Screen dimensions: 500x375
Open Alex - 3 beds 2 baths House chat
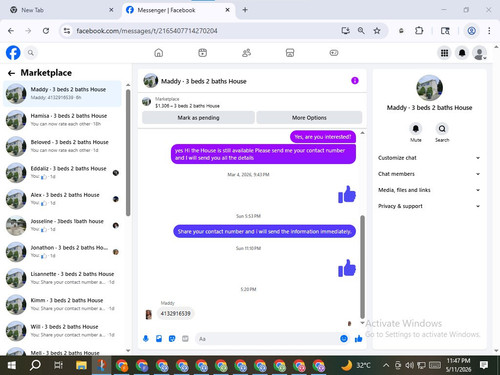(63, 199)
